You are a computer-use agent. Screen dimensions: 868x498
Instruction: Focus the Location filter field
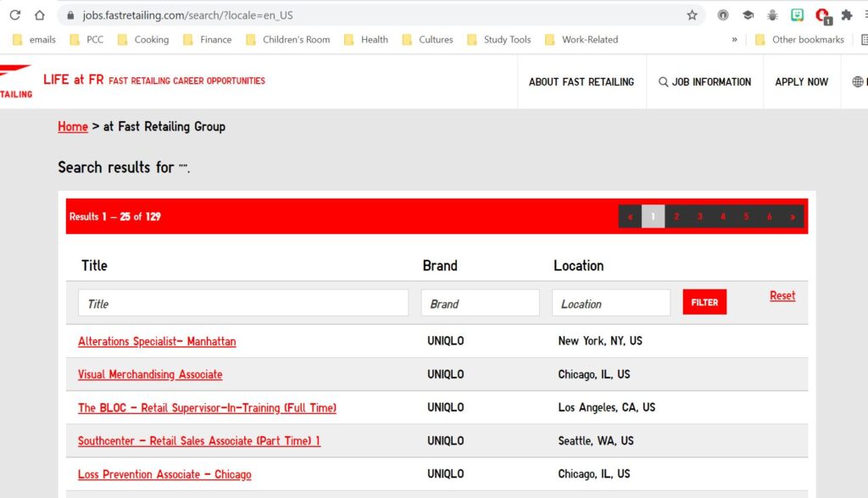611,303
